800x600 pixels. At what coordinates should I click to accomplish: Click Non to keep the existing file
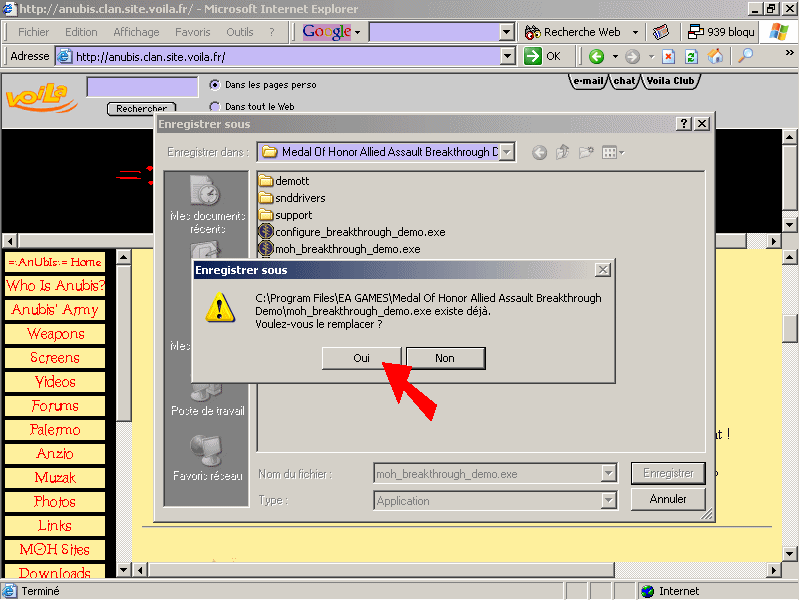pos(445,358)
